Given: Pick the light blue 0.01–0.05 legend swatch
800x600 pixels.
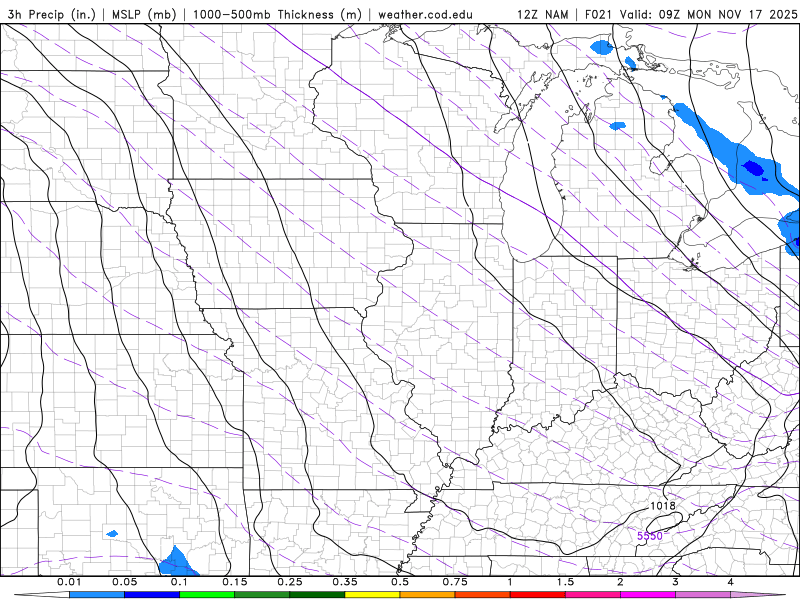Looking at the screenshot, I should (97, 595).
